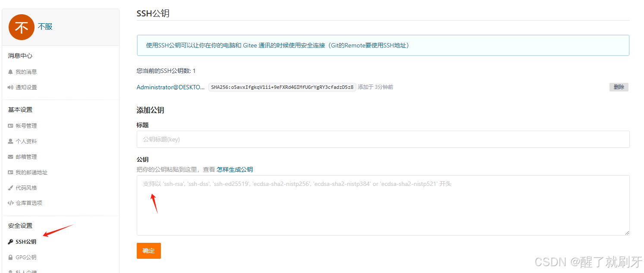Click the SHA256 fingerprint text
Image resolution: width=644 pixels, height=273 pixels.
282,87
